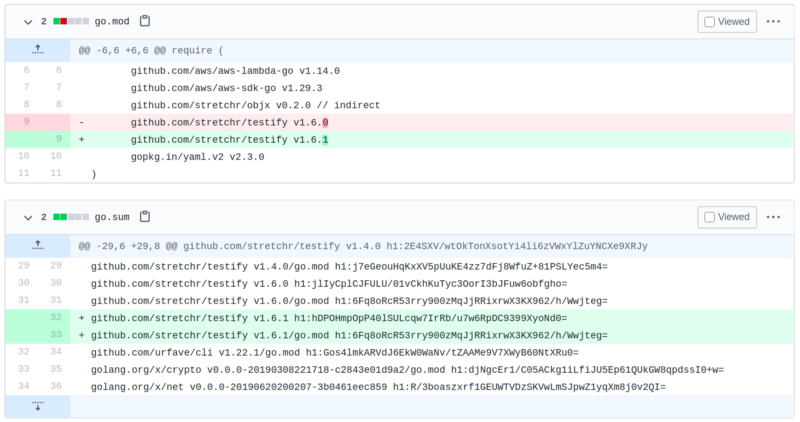Expand lines above in go.mod diff
The width and height of the screenshot is (800, 422).
pyautogui.click(x=38, y=50)
